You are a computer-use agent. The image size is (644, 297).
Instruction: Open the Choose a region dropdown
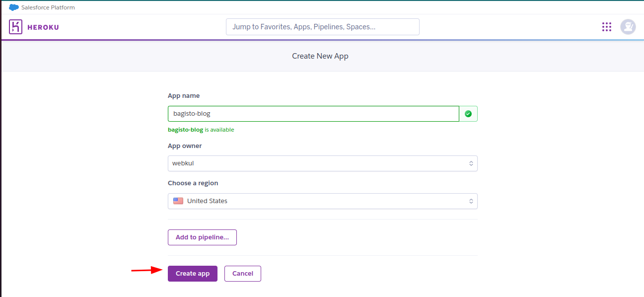[323, 201]
